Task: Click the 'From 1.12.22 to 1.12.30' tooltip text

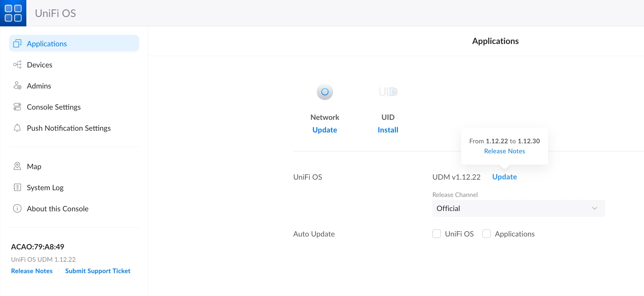Action: (505, 141)
